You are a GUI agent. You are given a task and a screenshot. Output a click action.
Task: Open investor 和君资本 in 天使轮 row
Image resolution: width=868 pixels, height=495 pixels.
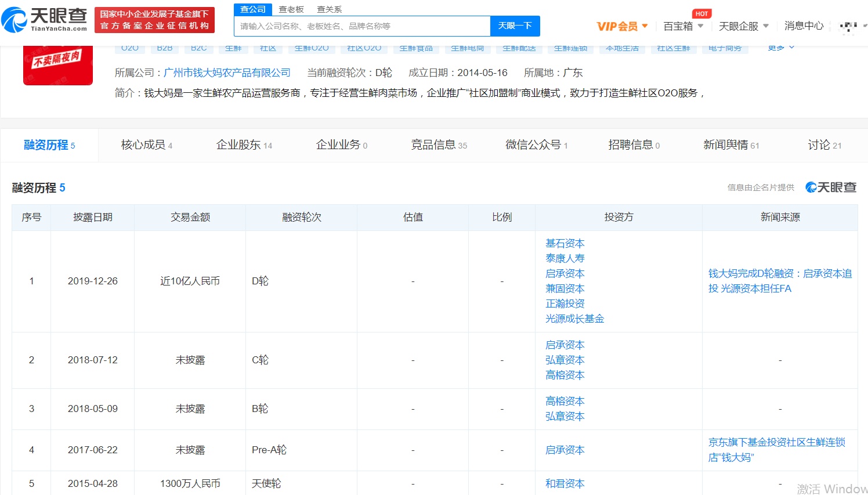[x=565, y=484]
